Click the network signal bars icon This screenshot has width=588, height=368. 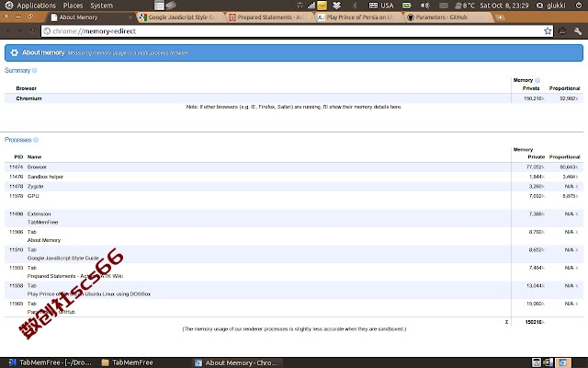pos(311,6)
